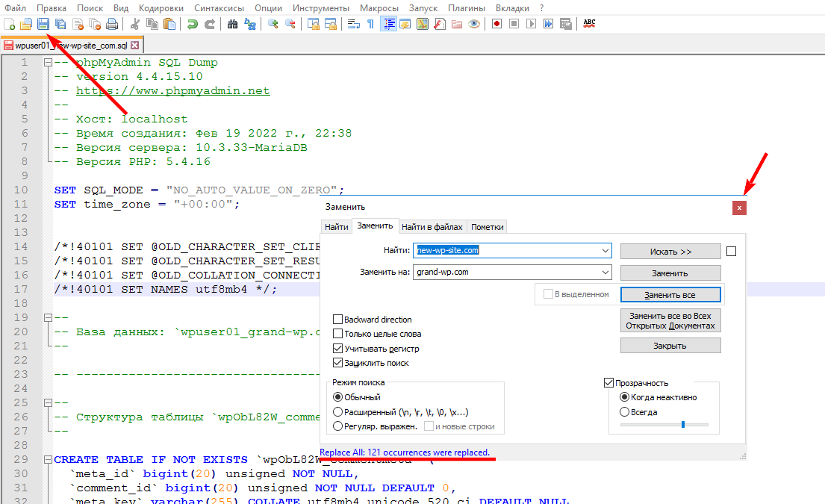This screenshot has width=825, height=504.
Task: Click the transparency slider handle
Action: (682, 425)
